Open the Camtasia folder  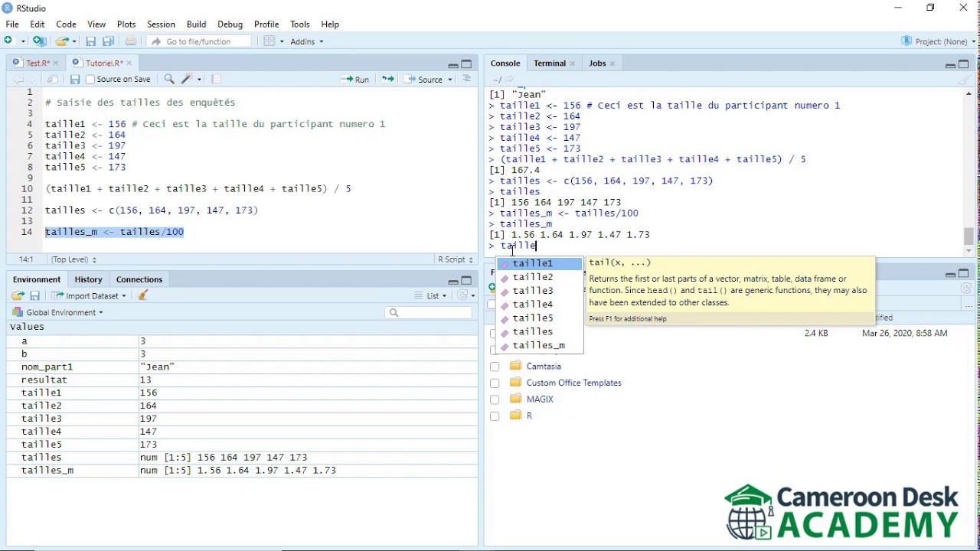point(544,367)
